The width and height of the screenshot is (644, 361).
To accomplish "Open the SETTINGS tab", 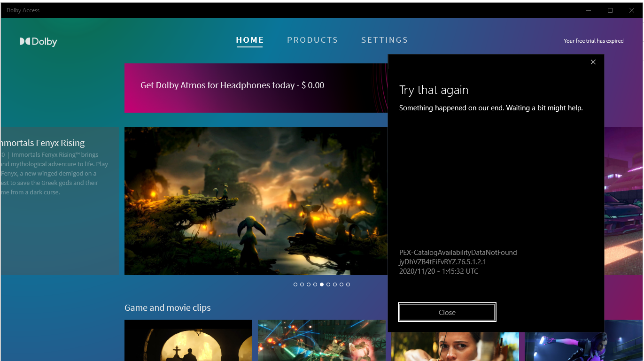I will pyautogui.click(x=385, y=40).
